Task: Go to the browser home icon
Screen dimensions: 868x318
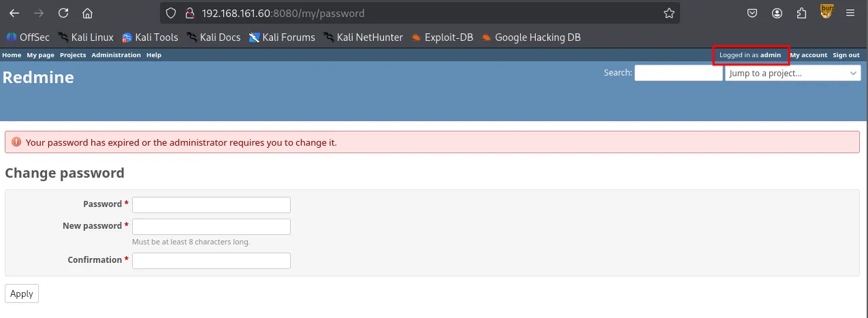Action: [87, 13]
